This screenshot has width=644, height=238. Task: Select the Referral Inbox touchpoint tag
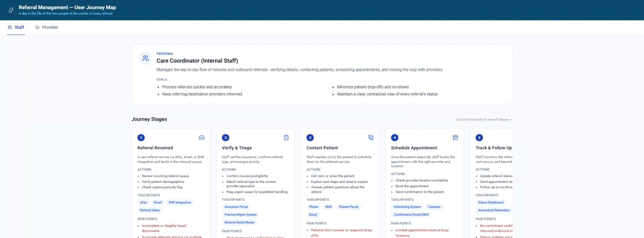150,210
